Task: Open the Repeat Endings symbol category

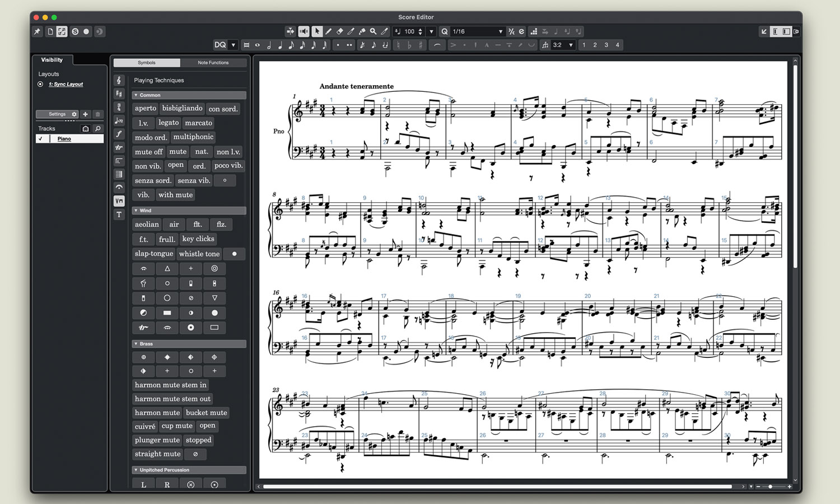Action: [119, 161]
